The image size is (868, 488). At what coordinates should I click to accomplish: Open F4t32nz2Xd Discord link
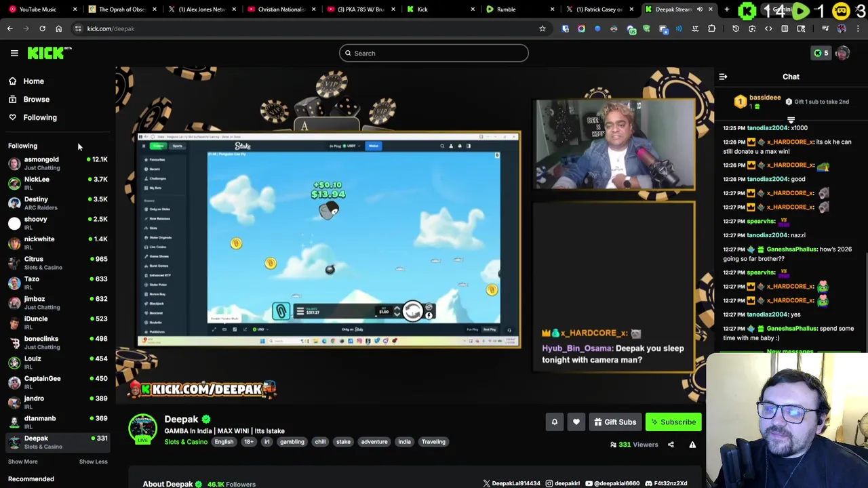[667, 483]
